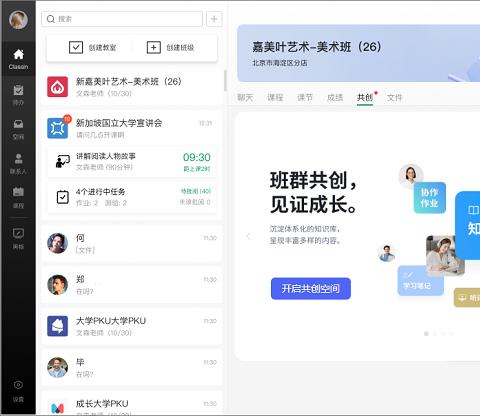Click the first carousel pagination dot

click(x=426, y=333)
